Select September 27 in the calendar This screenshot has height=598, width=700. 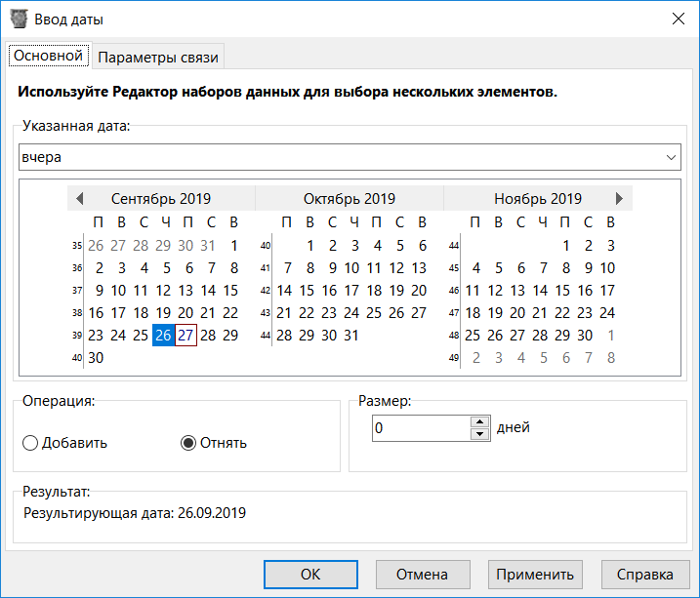186,335
